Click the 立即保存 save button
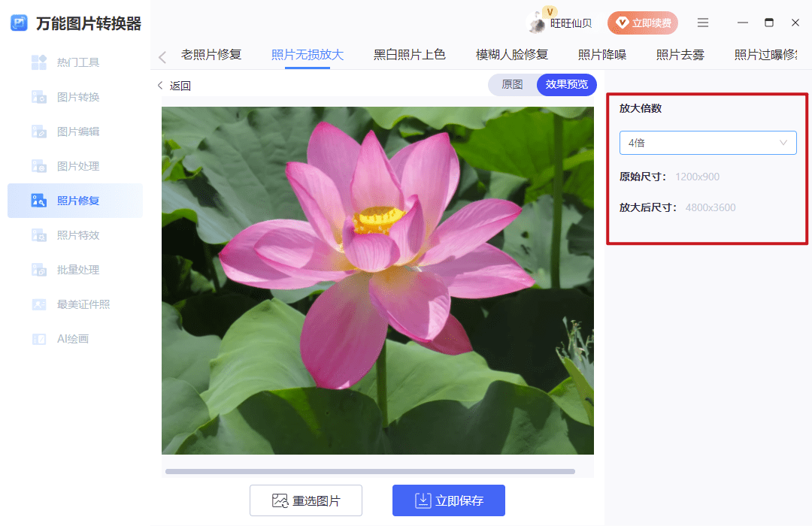The width and height of the screenshot is (812, 526). coord(448,500)
